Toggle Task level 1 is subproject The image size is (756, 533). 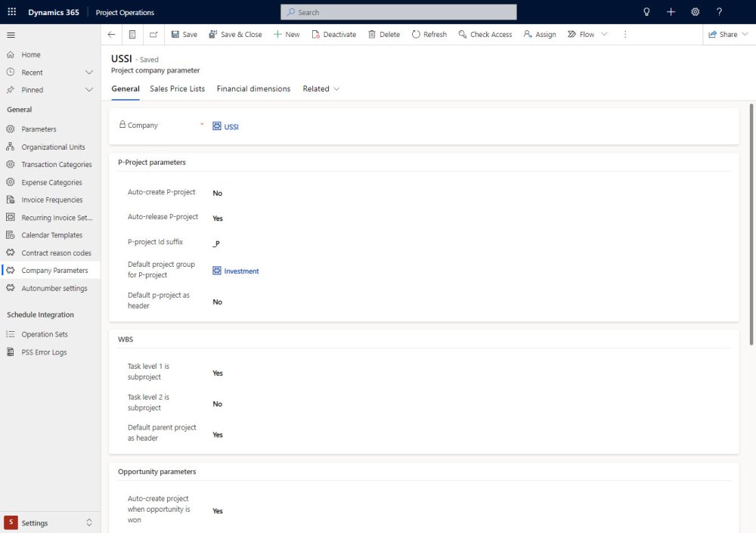click(218, 373)
